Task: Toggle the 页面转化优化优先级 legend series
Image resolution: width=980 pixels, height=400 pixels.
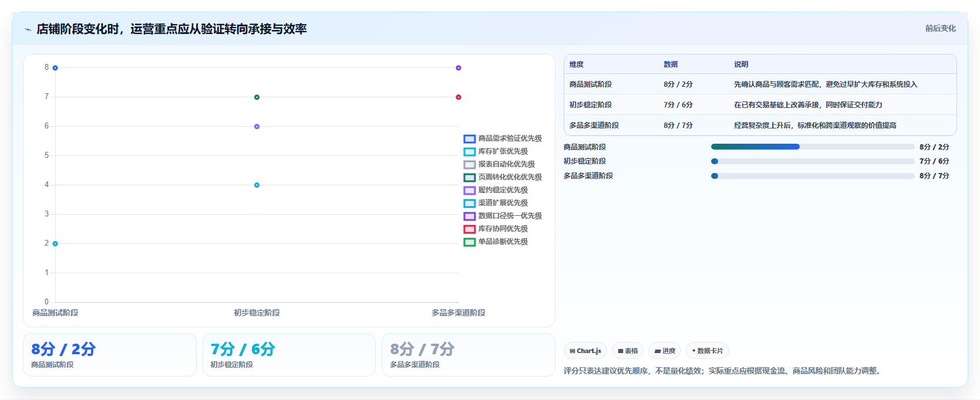Action: [503, 177]
